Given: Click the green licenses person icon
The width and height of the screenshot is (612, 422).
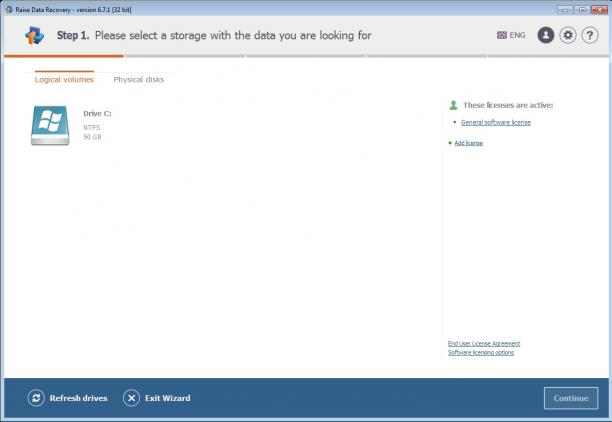Looking at the screenshot, I should (x=453, y=105).
